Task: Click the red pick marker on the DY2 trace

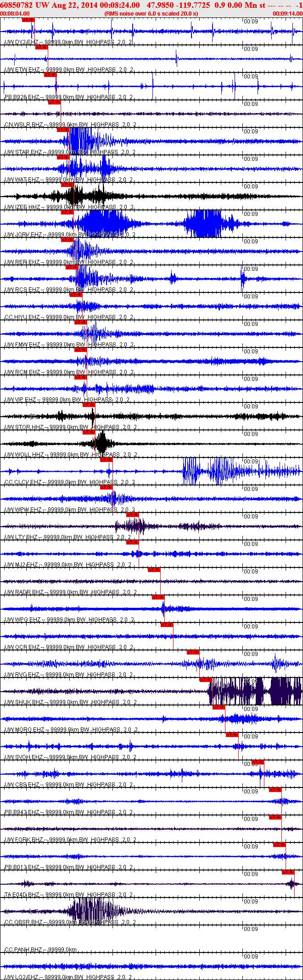Action: click(28, 20)
